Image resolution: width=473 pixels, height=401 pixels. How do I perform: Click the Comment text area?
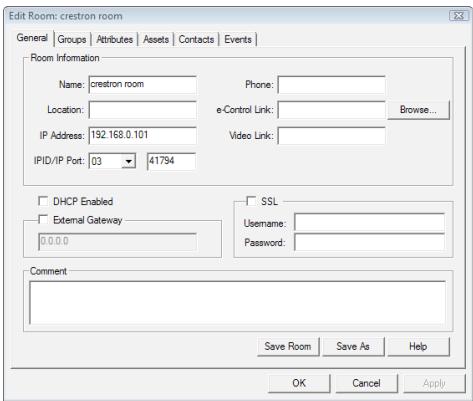tap(237, 303)
